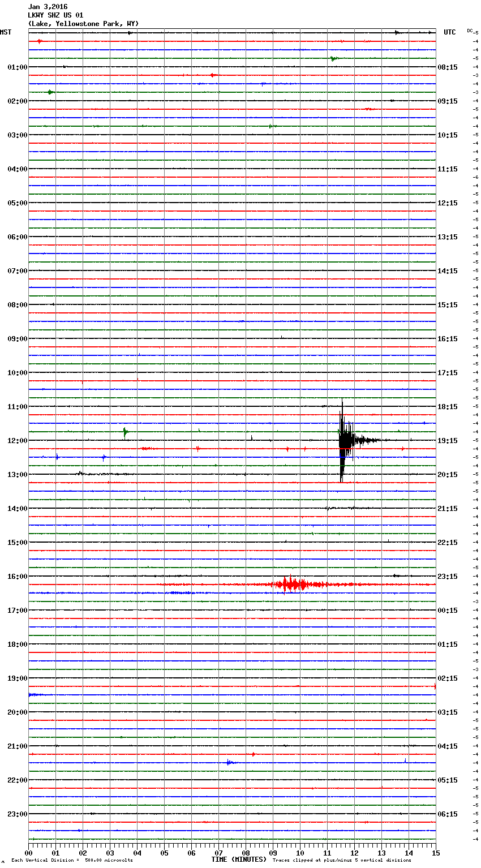This screenshot has height=868, width=481.
Task: Click the date text 'Jan 3,2016'
Action: pos(48,7)
